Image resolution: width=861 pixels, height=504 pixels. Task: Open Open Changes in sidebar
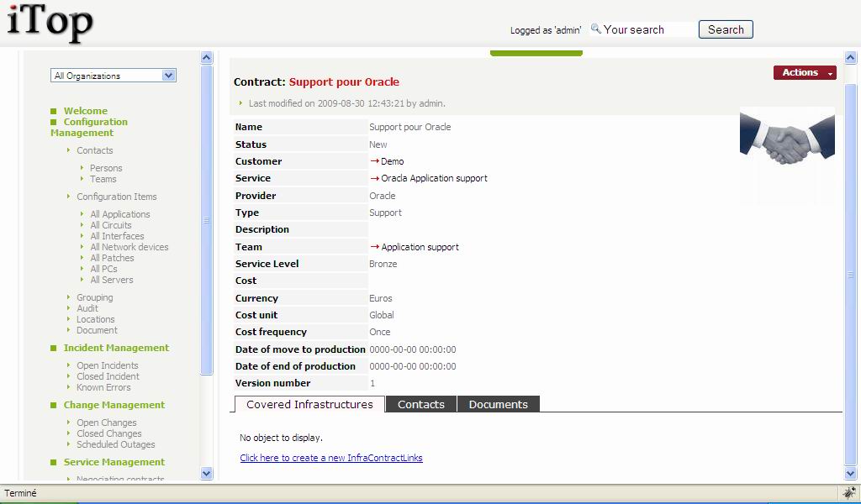pyautogui.click(x=107, y=423)
